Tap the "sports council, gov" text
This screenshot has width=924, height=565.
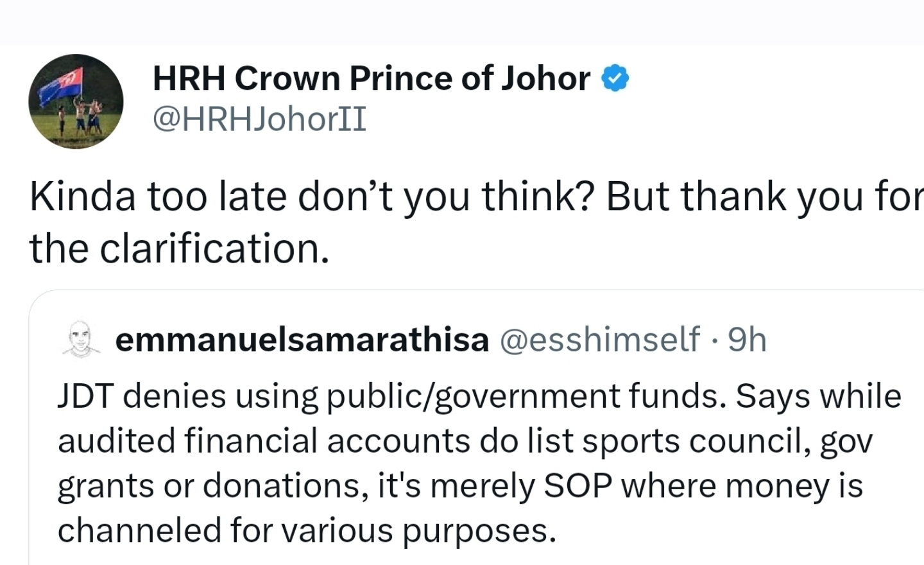[x=718, y=441]
